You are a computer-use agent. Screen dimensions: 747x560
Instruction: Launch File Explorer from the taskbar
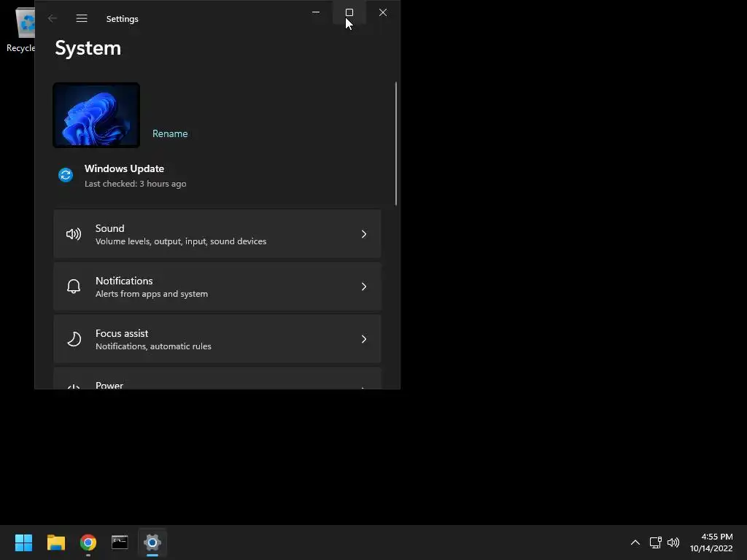point(55,542)
